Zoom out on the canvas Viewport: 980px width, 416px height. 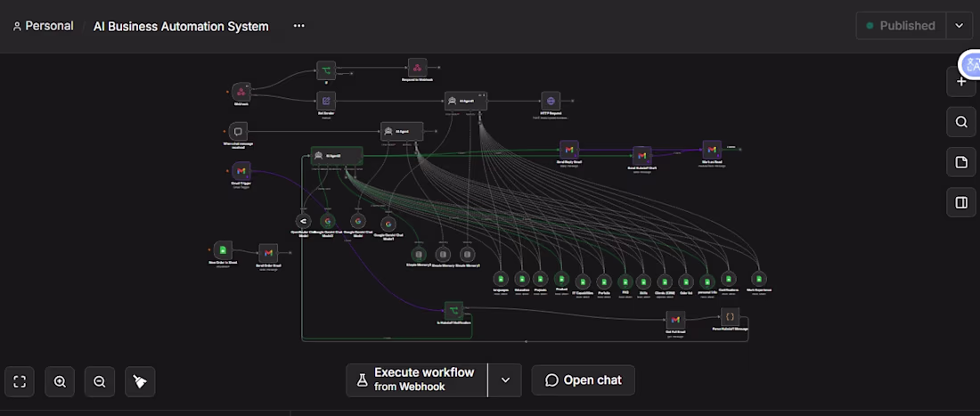(100, 381)
